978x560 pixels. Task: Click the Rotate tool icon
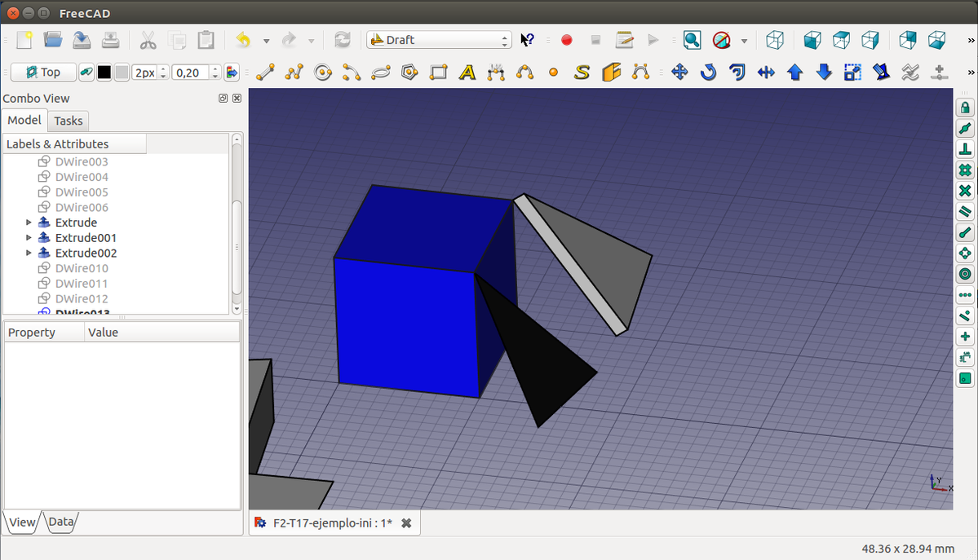pos(708,73)
